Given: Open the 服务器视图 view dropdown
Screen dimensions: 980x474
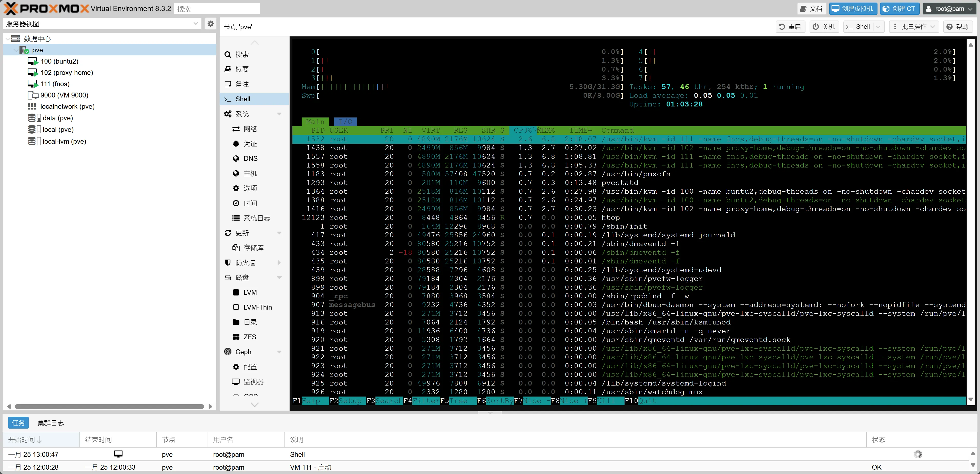Looking at the screenshot, I should pyautogui.click(x=196, y=24).
